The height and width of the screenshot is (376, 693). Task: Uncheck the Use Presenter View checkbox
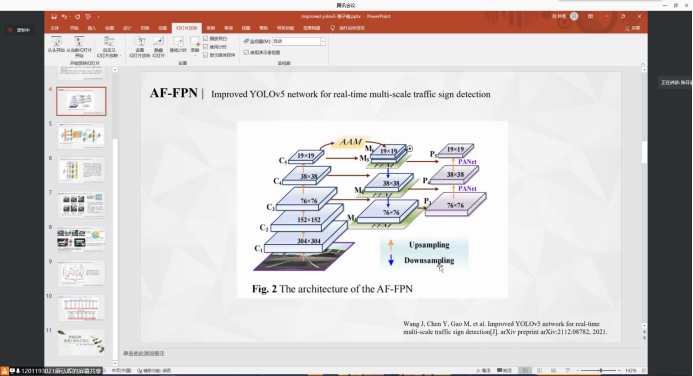[246, 53]
